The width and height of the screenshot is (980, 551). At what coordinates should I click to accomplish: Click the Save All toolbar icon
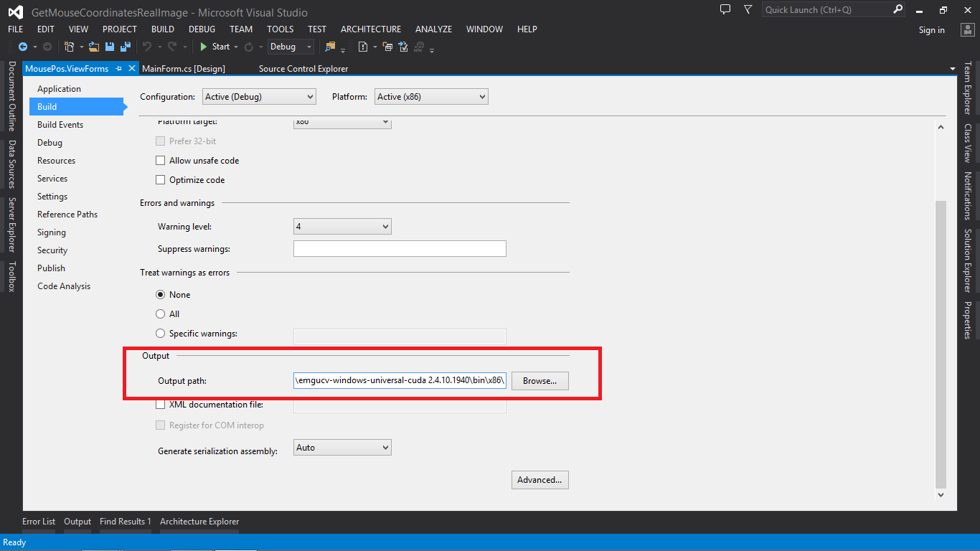click(x=125, y=47)
